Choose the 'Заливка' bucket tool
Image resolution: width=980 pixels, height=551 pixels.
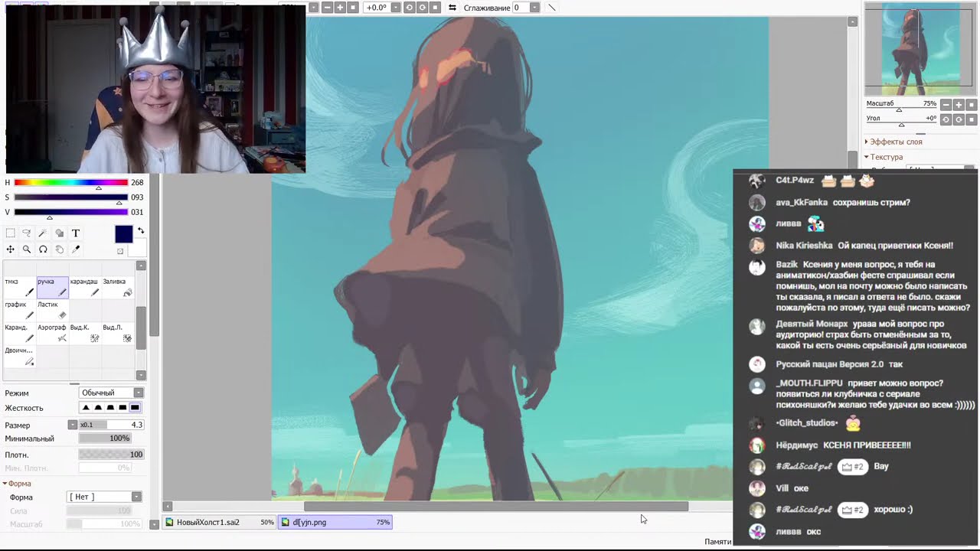pyautogui.click(x=118, y=287)
